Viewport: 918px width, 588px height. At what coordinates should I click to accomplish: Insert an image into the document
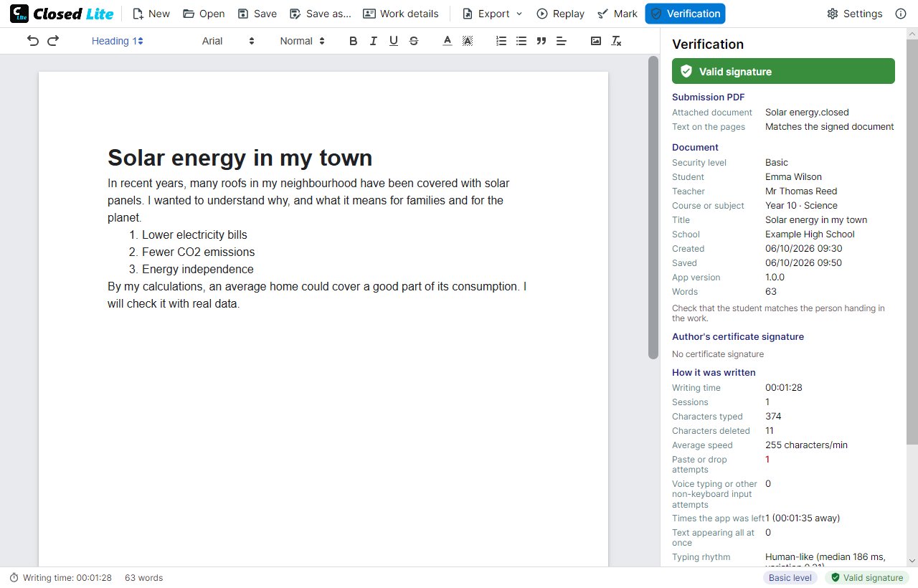click(596, 41)
